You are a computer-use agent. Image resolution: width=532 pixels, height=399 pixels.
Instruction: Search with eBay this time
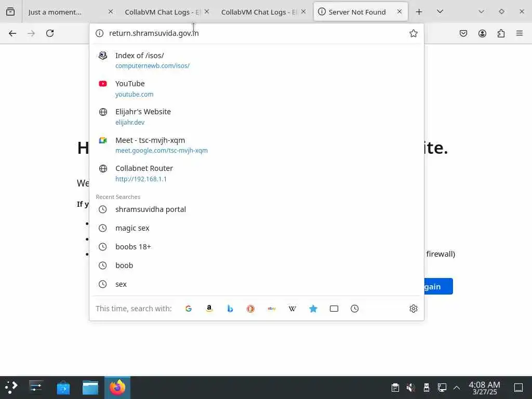(x=272, y=309)
